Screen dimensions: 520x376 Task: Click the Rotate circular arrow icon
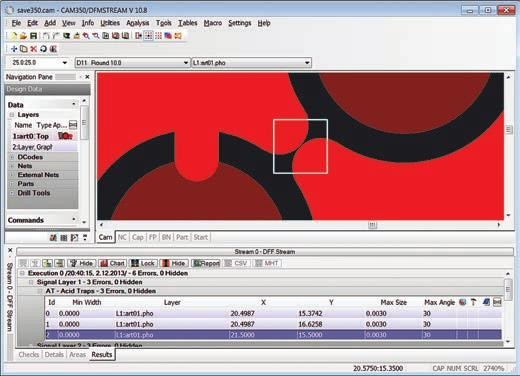coord(43,49)
